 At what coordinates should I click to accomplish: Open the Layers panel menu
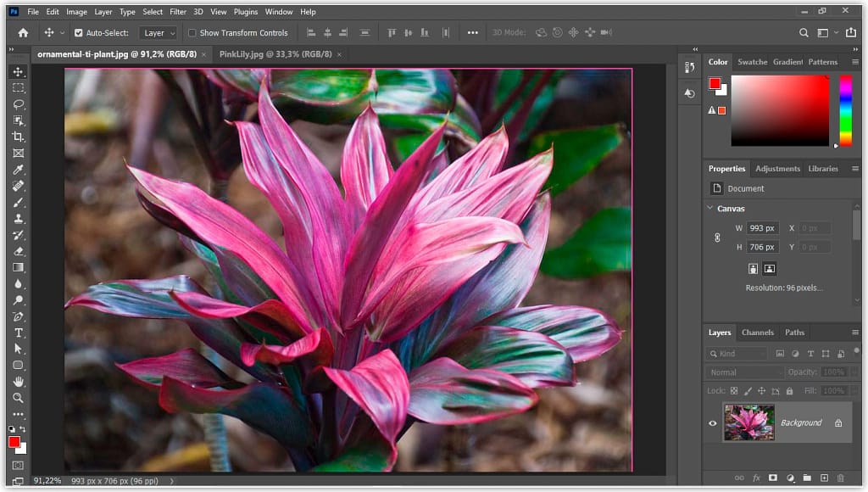[855, 333]
